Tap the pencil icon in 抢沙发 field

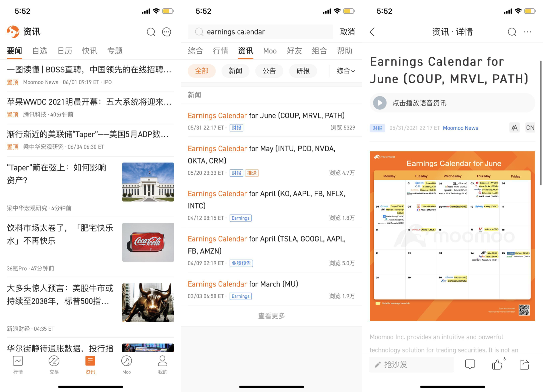pos(378,365)
